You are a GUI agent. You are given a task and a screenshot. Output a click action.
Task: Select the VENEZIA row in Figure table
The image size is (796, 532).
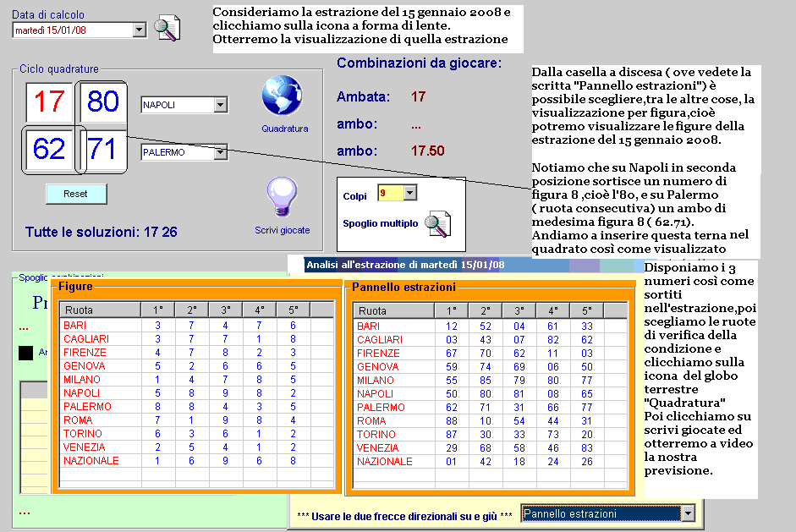coord(197,447)
